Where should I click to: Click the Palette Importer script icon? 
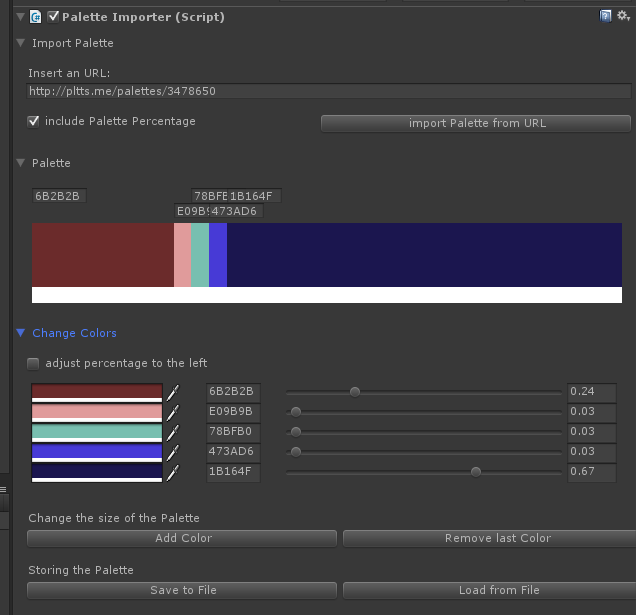(x=36, y=17)
